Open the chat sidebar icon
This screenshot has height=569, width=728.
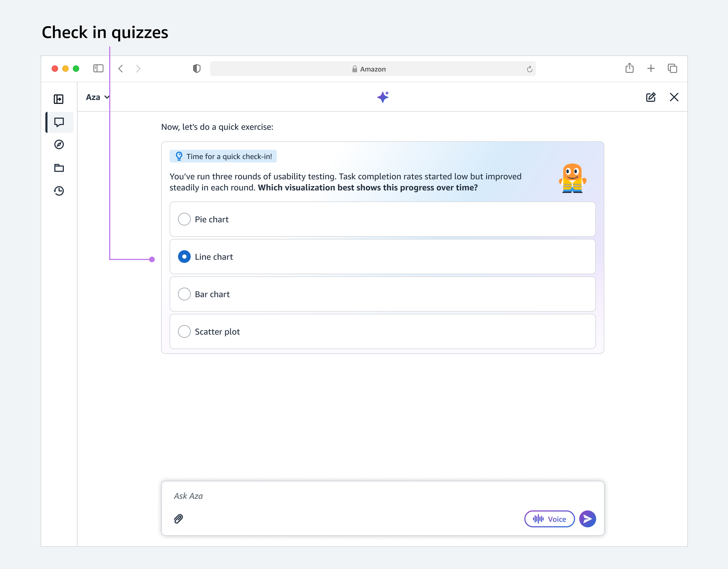59,122
